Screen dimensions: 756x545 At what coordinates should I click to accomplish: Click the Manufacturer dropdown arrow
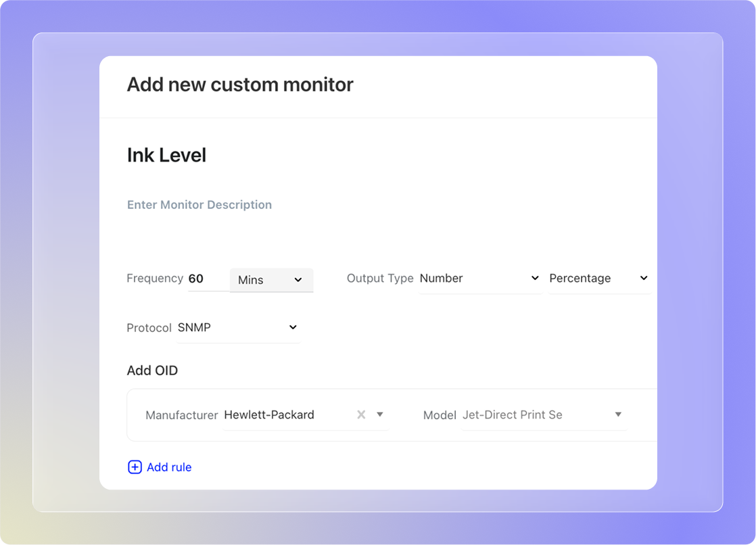[380, 414]
